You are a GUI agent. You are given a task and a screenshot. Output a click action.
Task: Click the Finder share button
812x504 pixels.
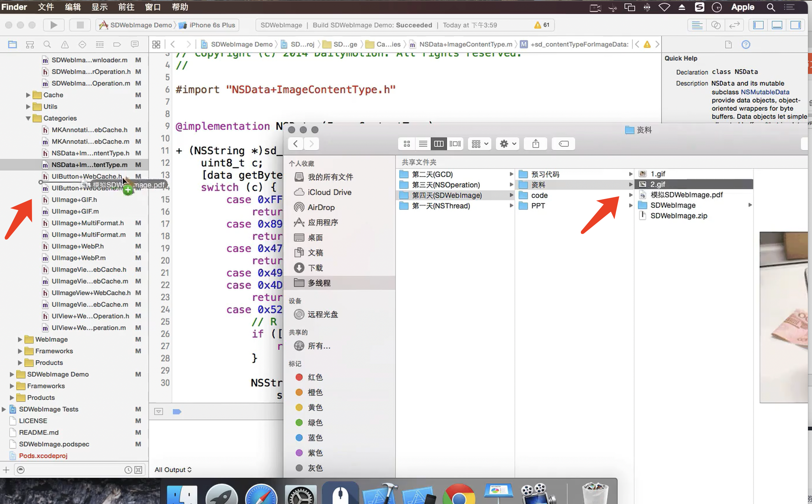(x=535, y=144)
